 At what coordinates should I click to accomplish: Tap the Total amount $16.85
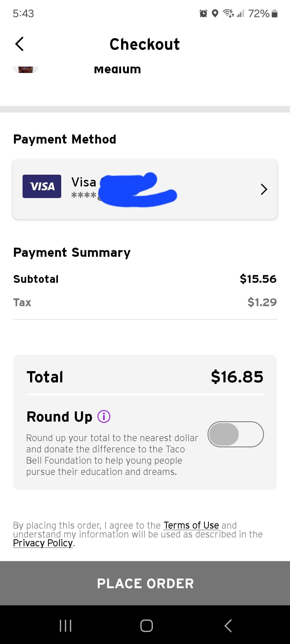(237, 377)
